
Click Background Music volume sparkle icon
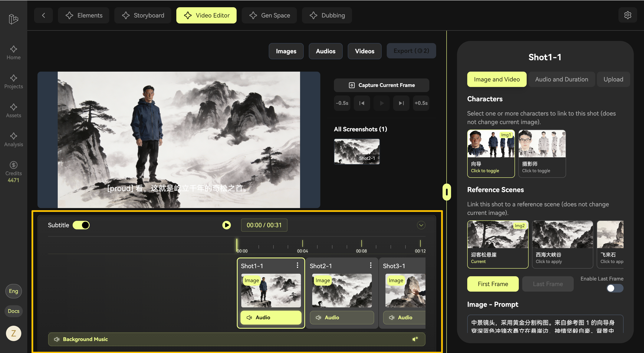[x=415, y=339]
